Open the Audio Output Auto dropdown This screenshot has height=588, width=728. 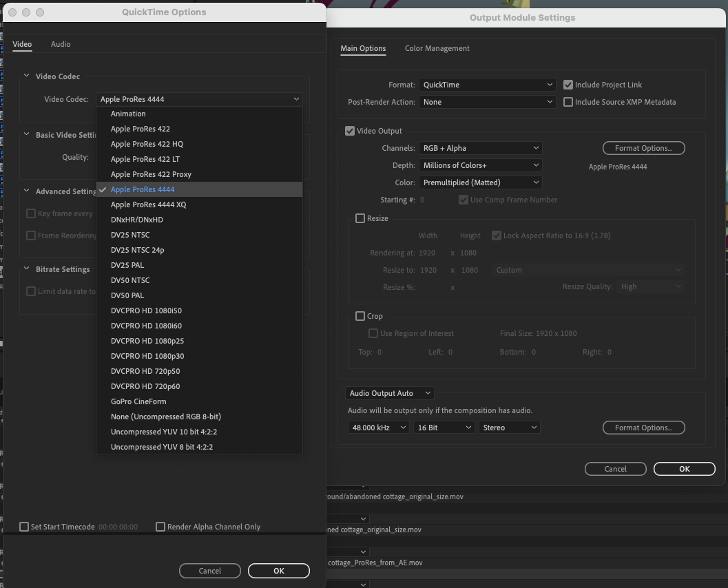[x=390, y=393]
